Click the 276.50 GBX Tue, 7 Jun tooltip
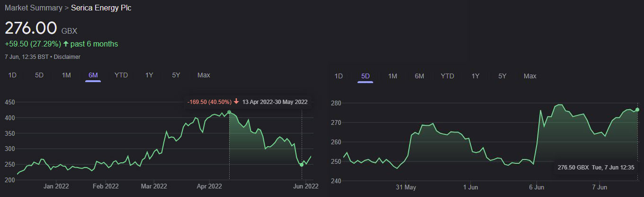644x197 pixels. click(x=596, y=168)
